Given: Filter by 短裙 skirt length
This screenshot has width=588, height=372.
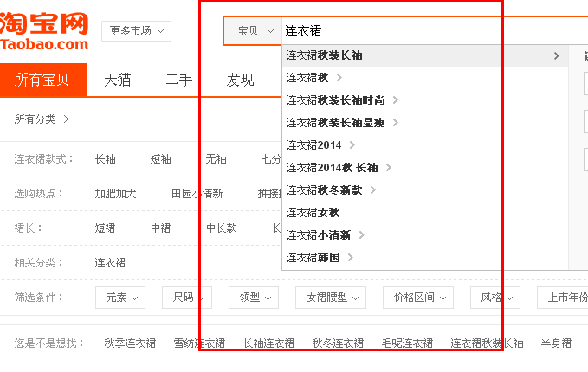Looking at the screenshot, I should click(105, 228).
